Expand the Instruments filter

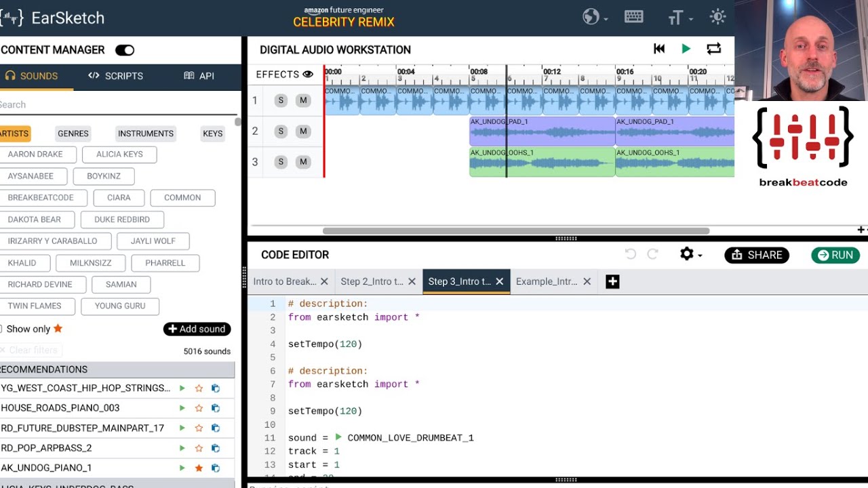coord(146,134)
